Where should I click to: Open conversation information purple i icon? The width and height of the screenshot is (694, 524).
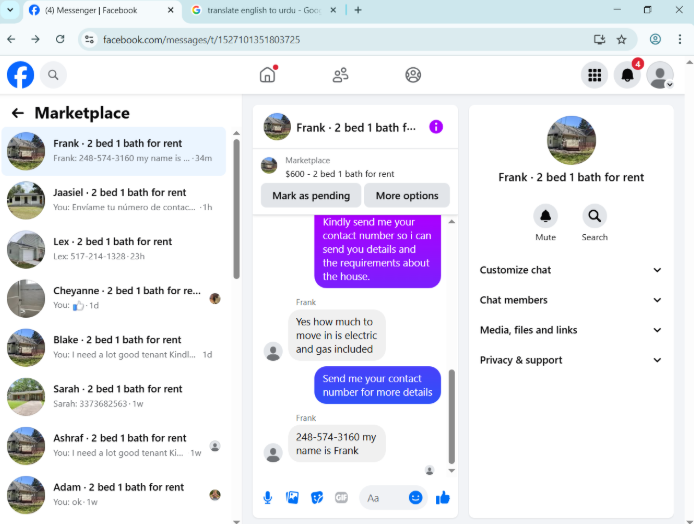[436, 127]
